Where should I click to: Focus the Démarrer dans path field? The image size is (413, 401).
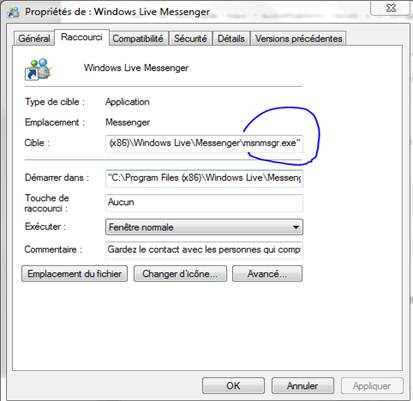coord(204,178)
